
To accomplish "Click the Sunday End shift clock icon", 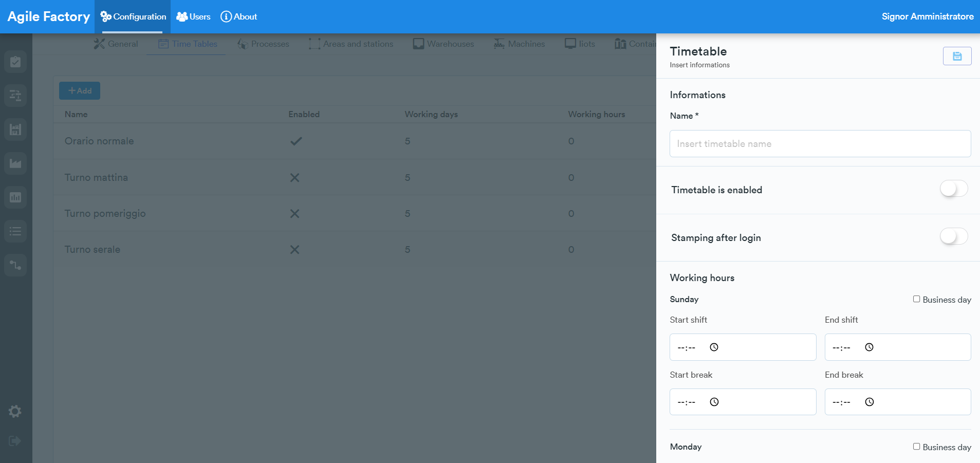I will [x=869, y=347].
